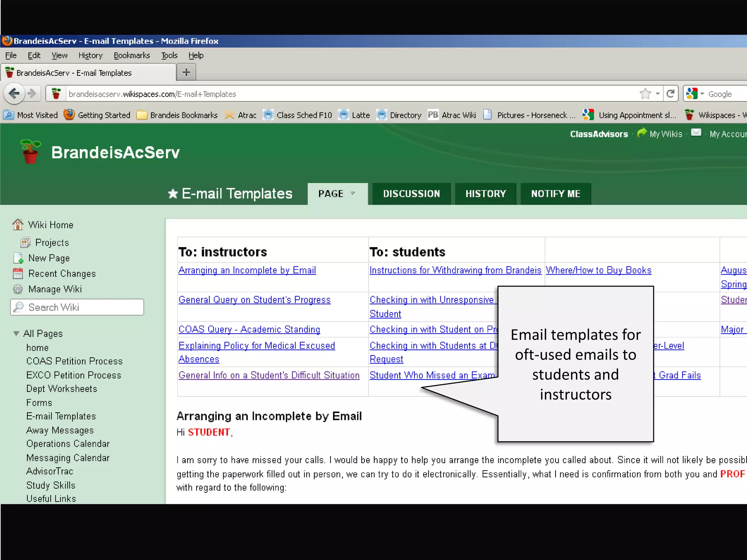Click the star beside E-mail Templates title
The height and width of the screenshot is (560, 747).
pos(173,194)
